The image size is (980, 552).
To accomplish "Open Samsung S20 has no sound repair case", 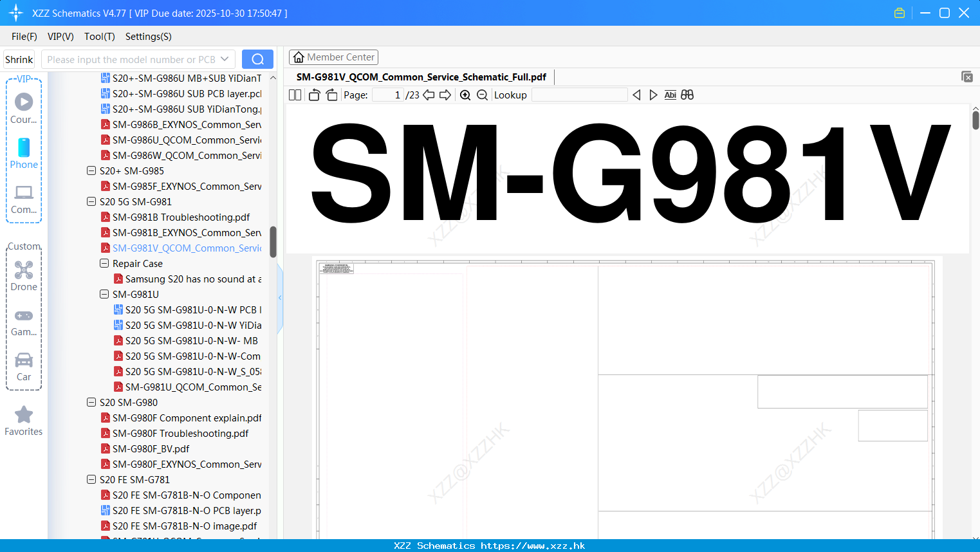I will 187,279.
